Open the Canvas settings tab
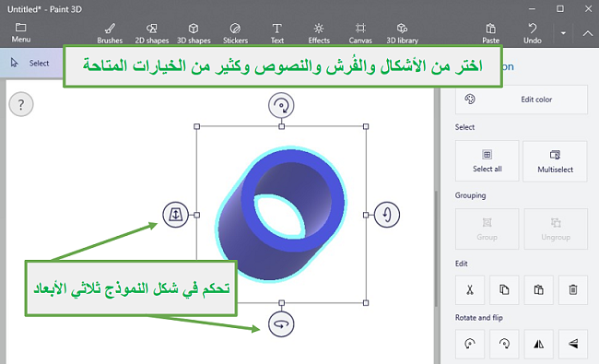The width and height of the screenshot is (599, 364). point(360,33)
